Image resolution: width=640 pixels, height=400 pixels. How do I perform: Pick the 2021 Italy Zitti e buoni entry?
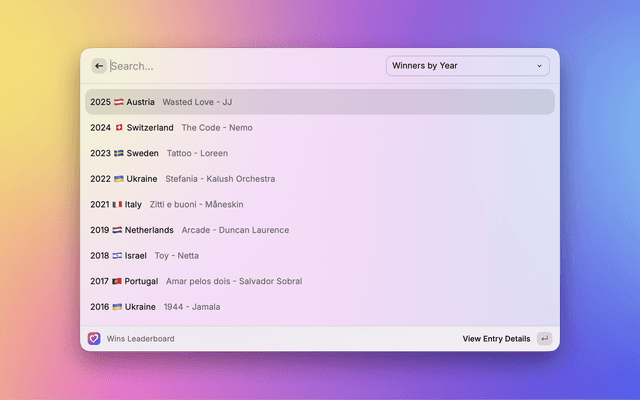click(x=319, y=204)
